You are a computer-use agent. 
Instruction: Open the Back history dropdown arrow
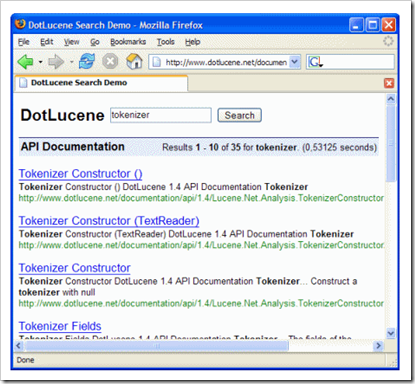pyautogui.click(x=40, y=62)
